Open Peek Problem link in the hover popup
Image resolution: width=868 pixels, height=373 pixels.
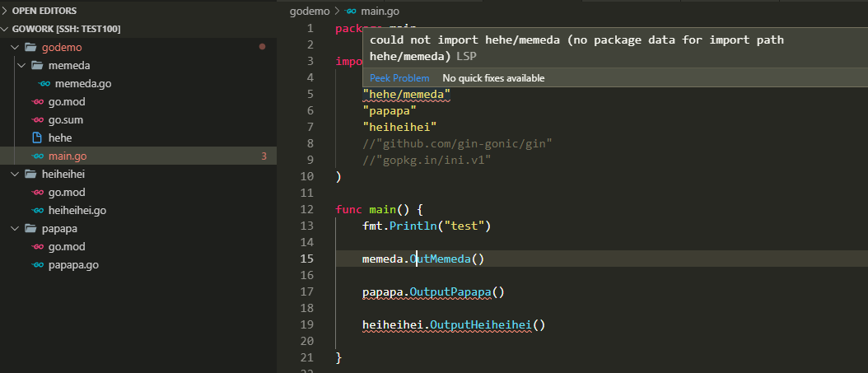click(x=399, y=78)
